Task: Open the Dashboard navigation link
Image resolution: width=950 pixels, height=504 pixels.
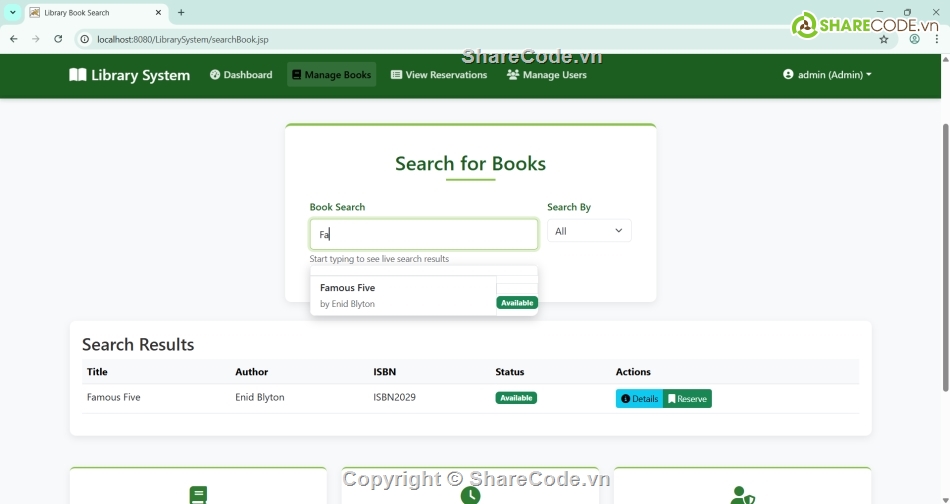Action: [x=241, y=75]
